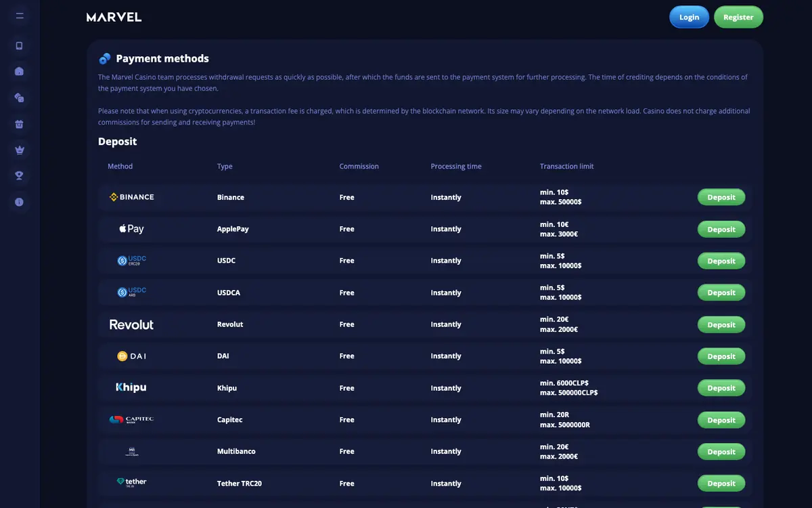Open the hamburger menu in the sidebar

(x=20, y=16)
